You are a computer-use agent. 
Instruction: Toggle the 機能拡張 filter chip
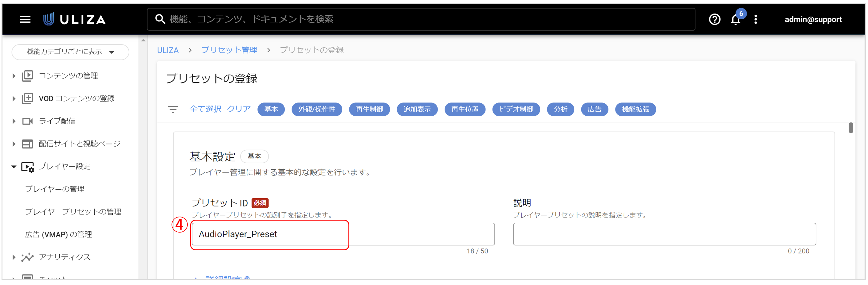[x=635, y=109]
